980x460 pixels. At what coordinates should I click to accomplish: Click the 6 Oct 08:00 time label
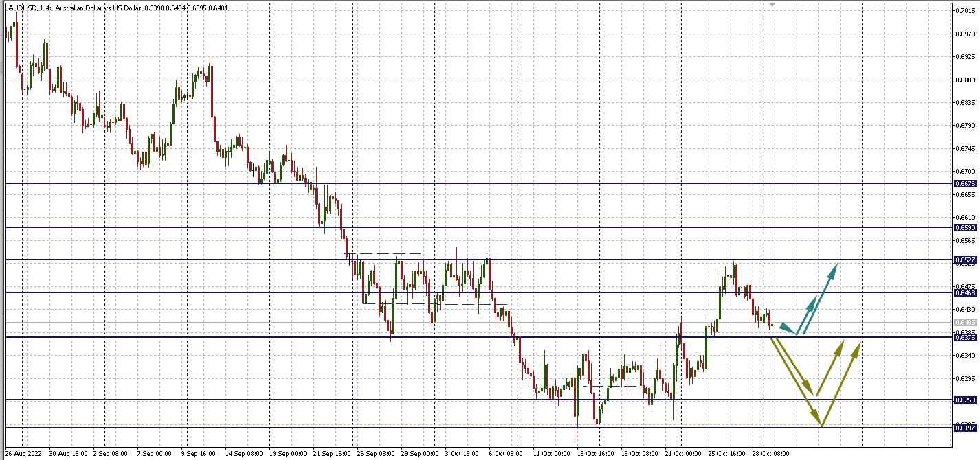pos(506,454)
